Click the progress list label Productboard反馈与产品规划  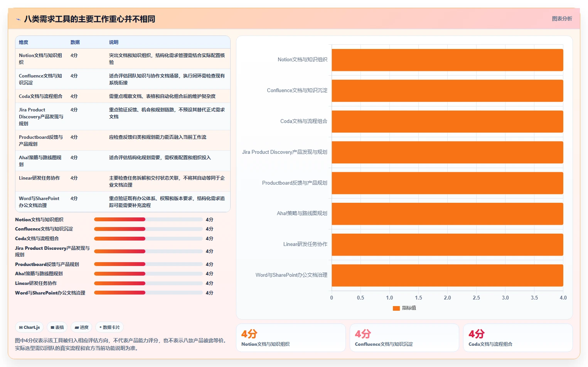point(47,264)
